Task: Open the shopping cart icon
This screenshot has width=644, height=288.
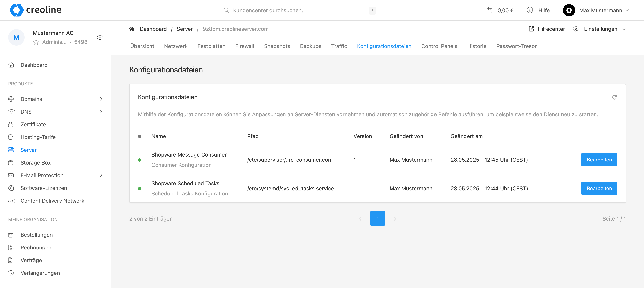Action: (x=489, y=10)
